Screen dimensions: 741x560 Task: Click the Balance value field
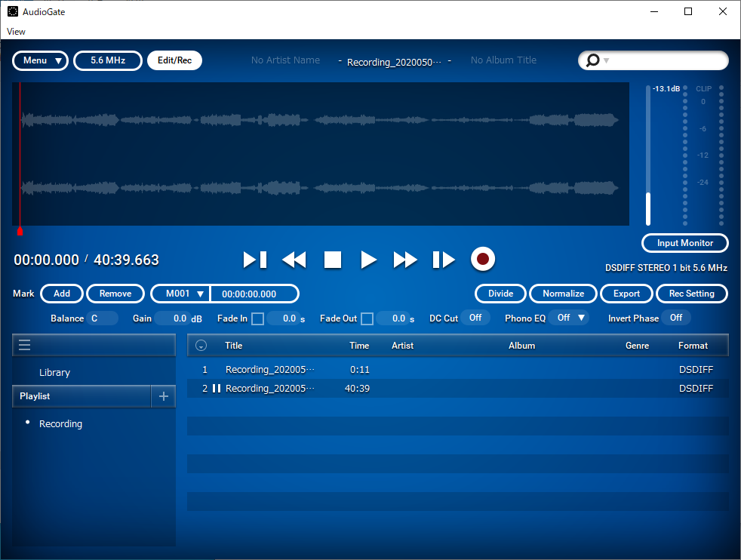[102, 318]
